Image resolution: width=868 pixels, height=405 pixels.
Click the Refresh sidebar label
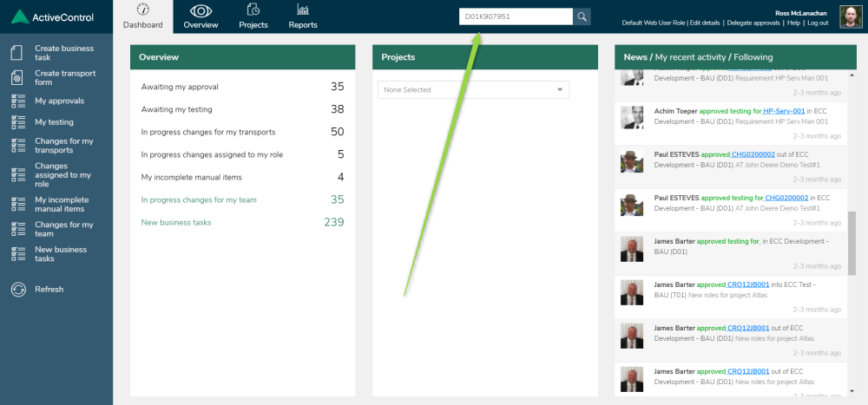click(49, 290)
